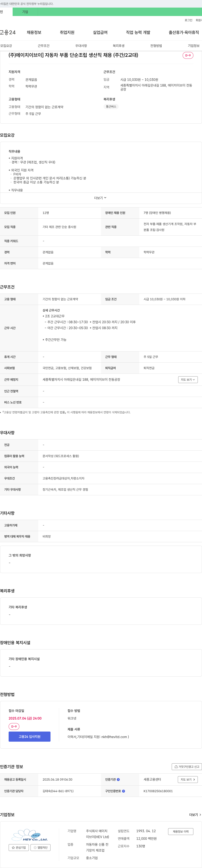
Task: Click the D-9 badge under 접수 마감일
Action: (x=14, y=726)
